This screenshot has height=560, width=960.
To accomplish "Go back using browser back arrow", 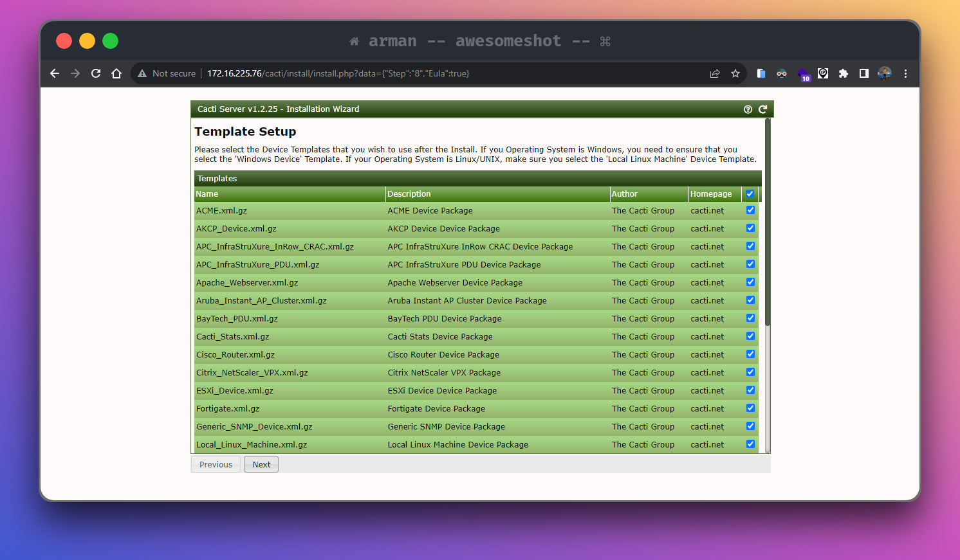I will pyautogui.click(x=55, y=73).
